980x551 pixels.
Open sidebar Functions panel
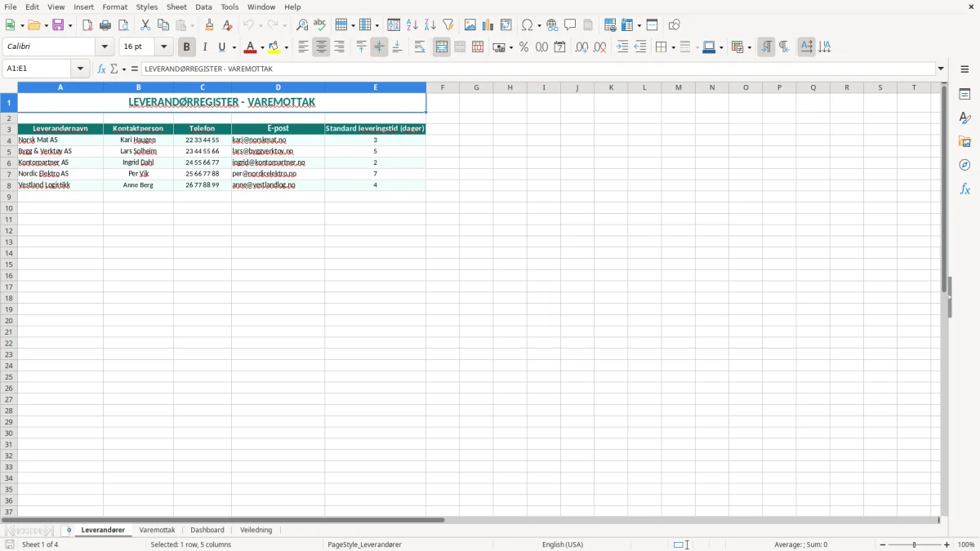click(x=964, y=189)
